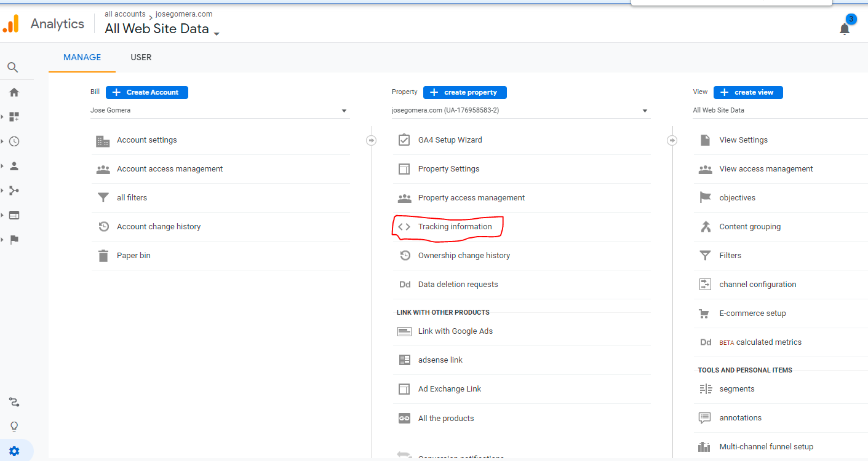Expand the Customization sidebar section arrow
The height and width of the screenshot is (461, 868).
click(x=2, y=116)
